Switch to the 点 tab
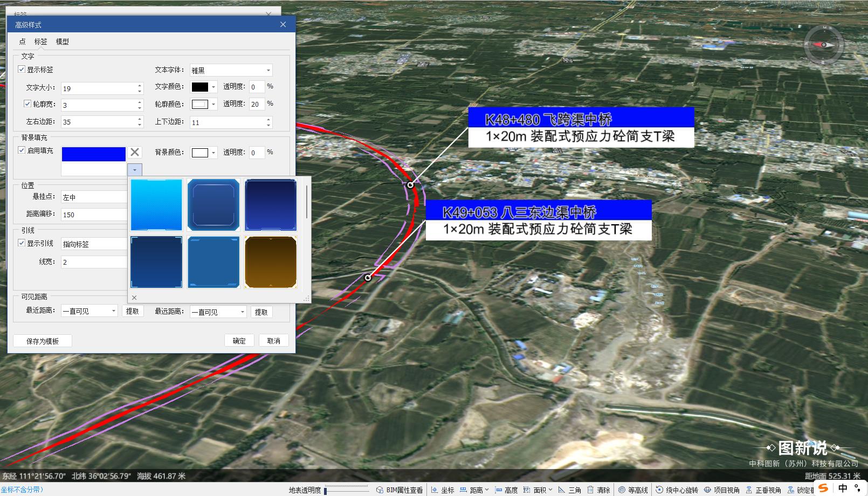This screenshot has height=496, width=868. [22, 42]
